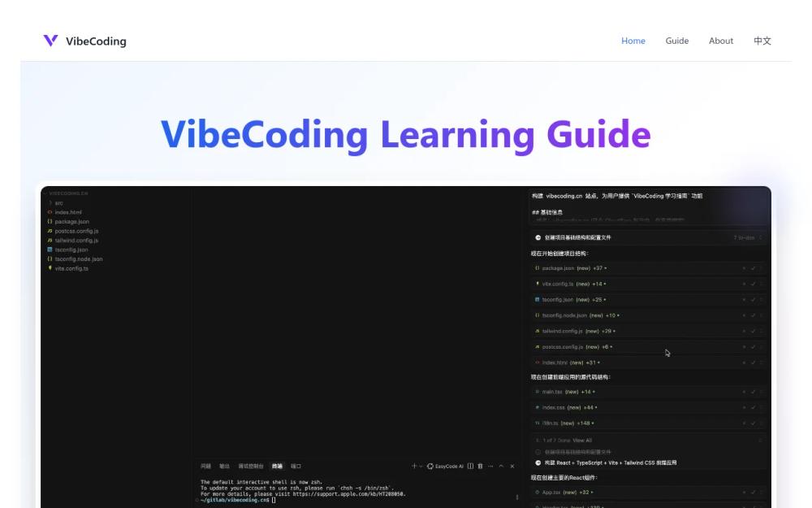
Task: Open index.html (new) +31 change row
Action: click(648, 363)
